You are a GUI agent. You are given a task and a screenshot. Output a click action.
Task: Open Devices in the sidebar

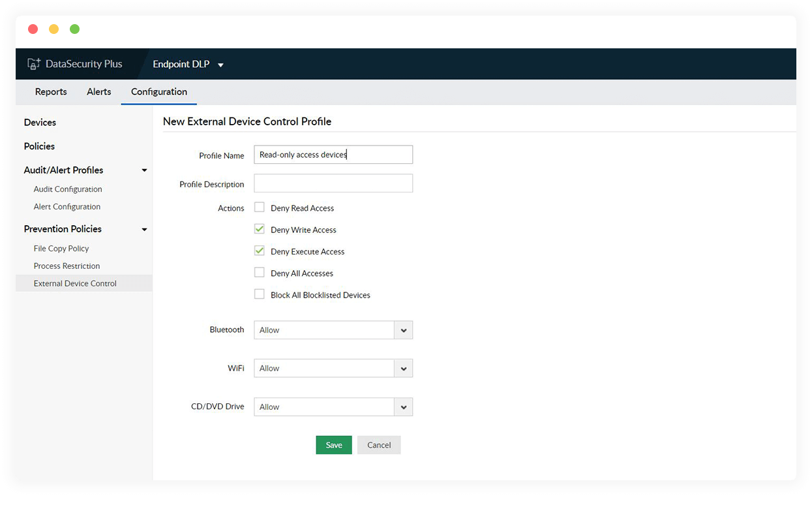[40, 123]
